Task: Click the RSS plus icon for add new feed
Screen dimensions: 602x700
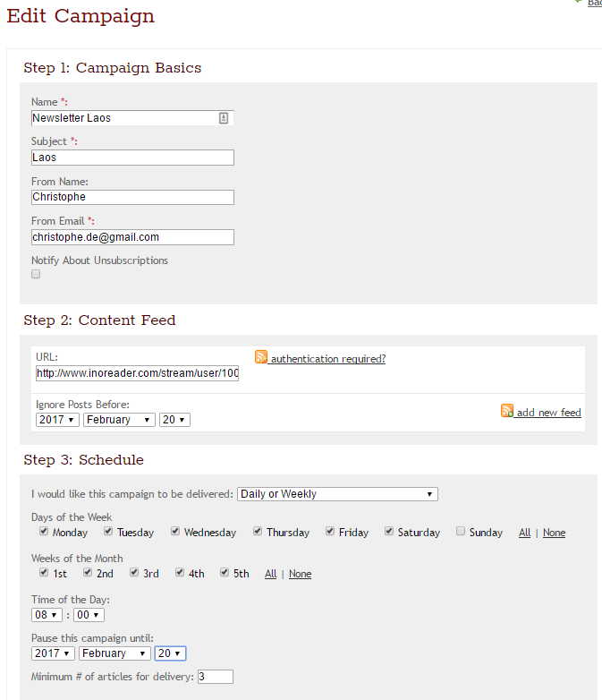Action: coord(507,411)
